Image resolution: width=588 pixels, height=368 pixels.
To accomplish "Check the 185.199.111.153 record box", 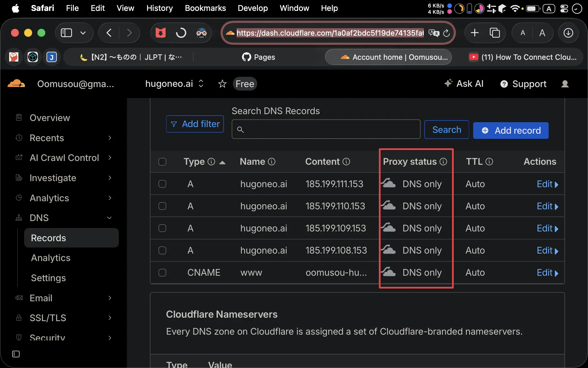I will 162,184.
